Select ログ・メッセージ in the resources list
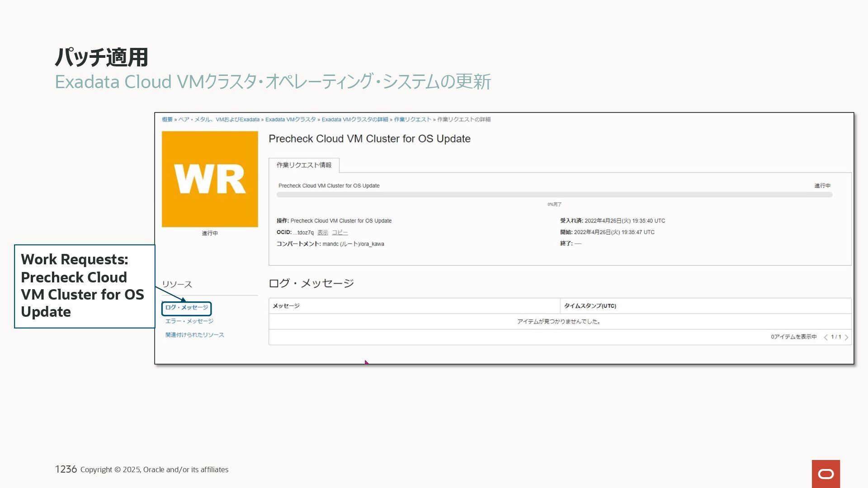Image resolution: width=868 pixels, height=488 pixels. click(x=186, y=308)
